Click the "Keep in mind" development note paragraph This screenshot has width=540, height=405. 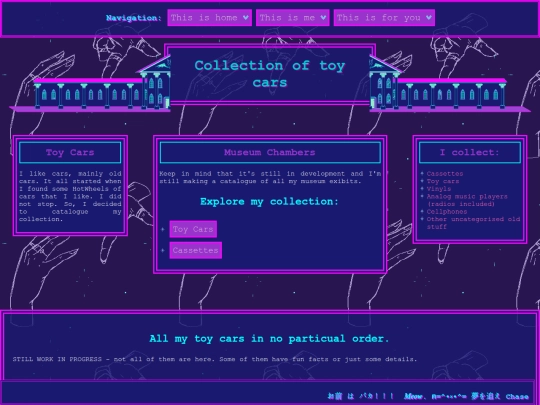tap(270, 177)
